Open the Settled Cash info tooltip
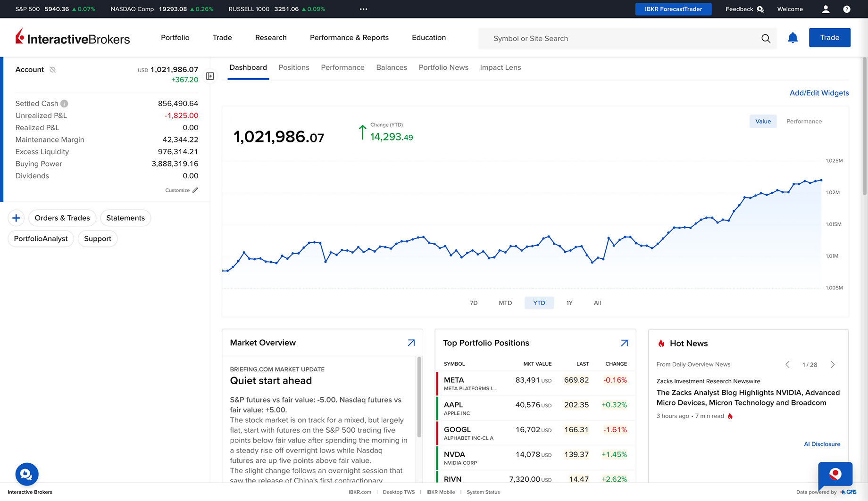The image size is (868, 501). coord(65,103)
